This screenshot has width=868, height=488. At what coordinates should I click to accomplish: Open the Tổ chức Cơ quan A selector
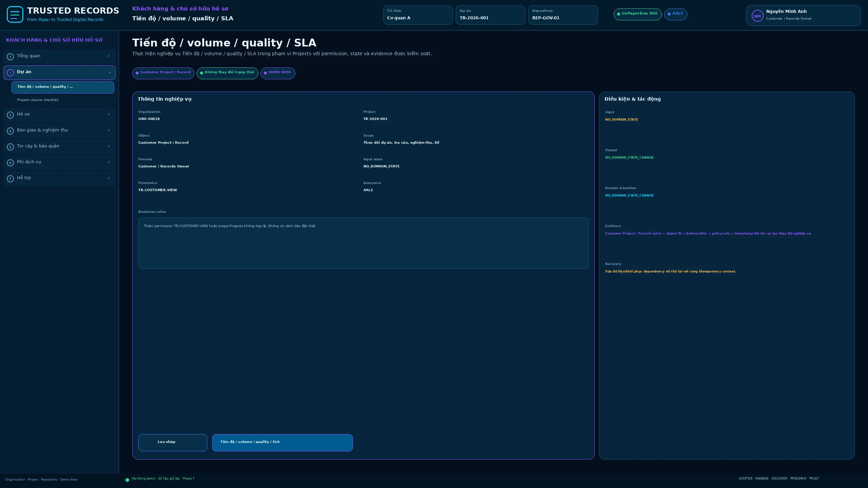(x=418, y=15)
